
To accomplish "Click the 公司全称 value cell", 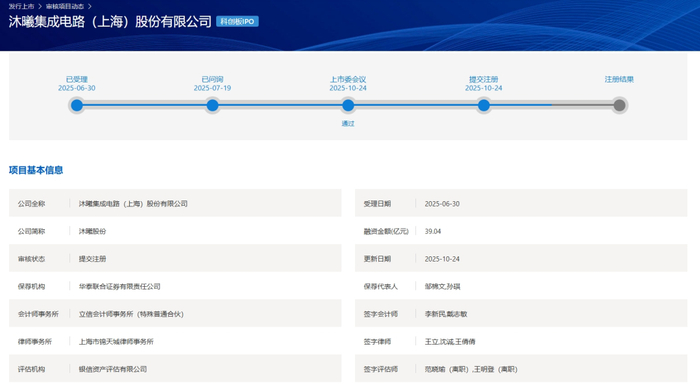I will (x=133, y=204).
